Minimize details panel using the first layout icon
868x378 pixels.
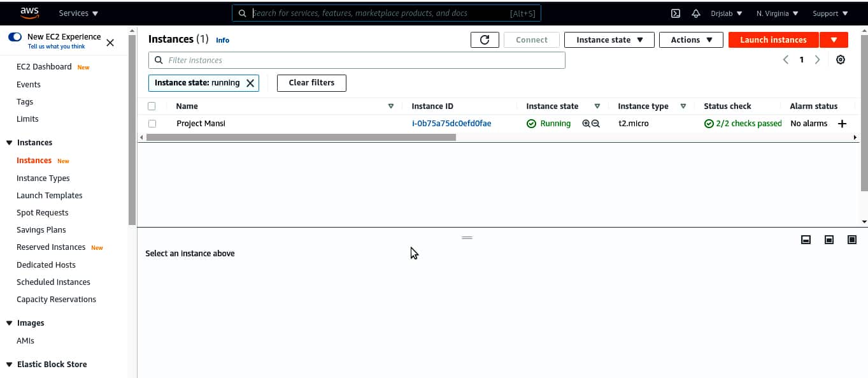[x=806, y=240]
